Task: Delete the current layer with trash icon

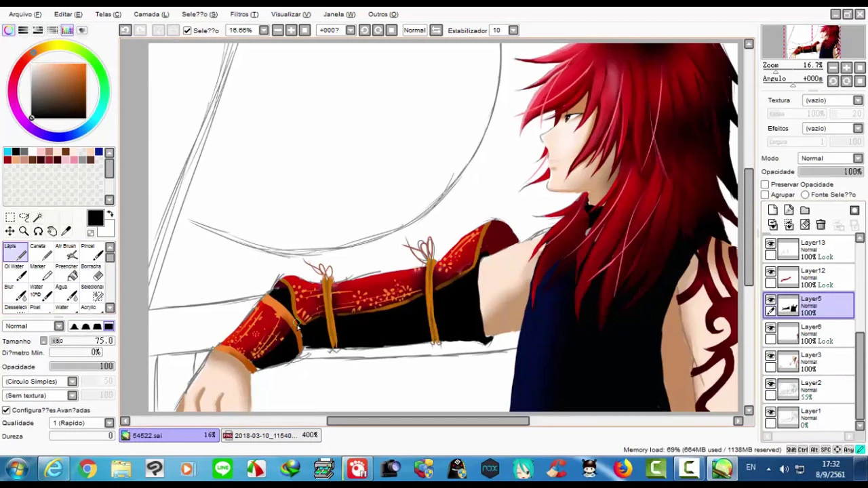Action: [821, 225]
